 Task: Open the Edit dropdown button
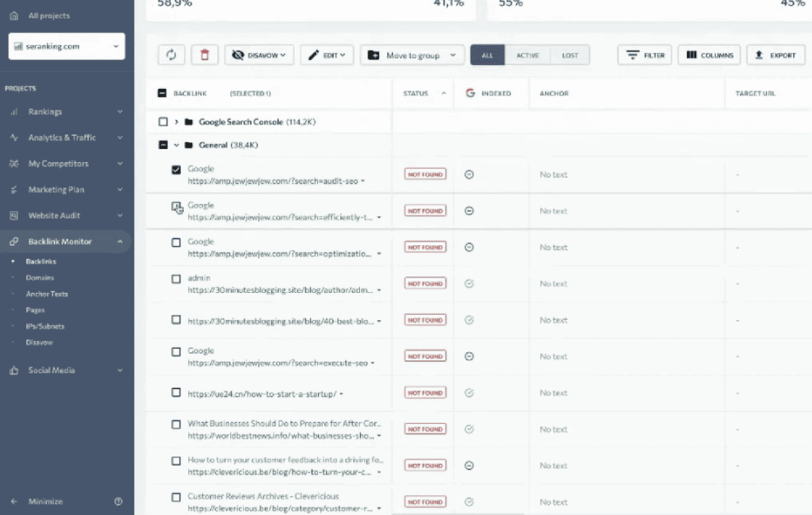tap(327, 55)
